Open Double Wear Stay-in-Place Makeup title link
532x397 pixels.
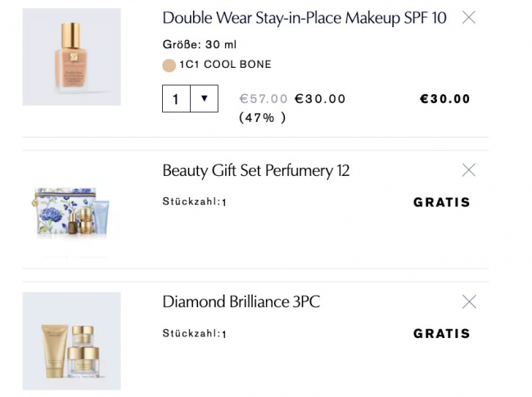304,18
